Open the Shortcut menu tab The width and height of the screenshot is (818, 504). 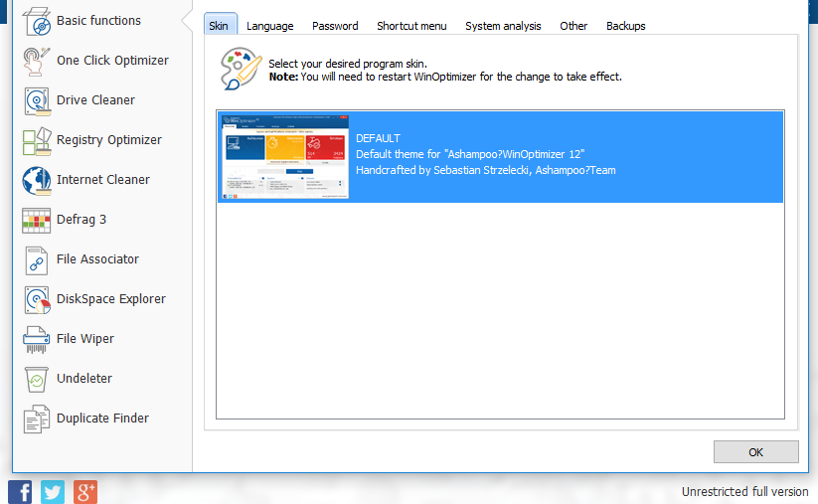coord(411,26)
